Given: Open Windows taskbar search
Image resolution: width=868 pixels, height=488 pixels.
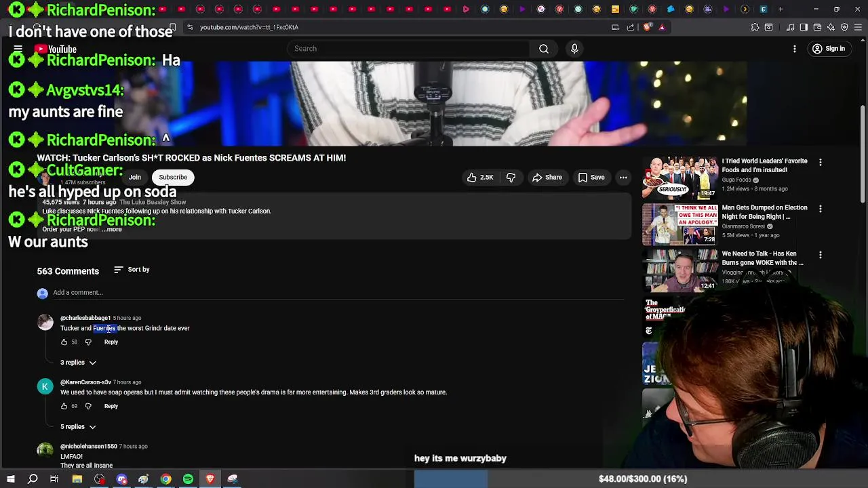Looking at the screenshot, I should 33,479.
